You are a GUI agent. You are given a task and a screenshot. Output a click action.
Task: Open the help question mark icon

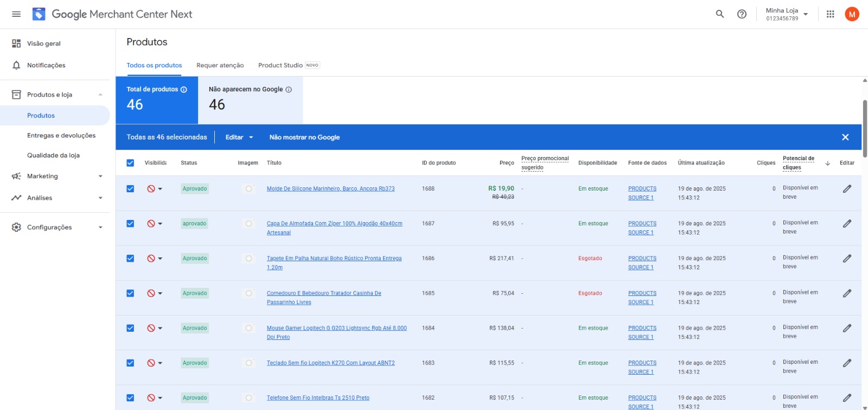(742, 14)
